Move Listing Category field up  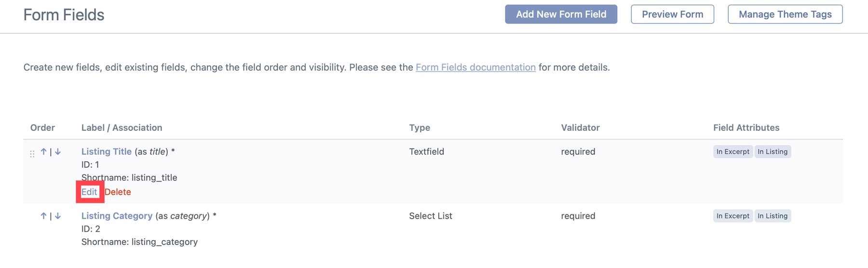coord(43,216)
